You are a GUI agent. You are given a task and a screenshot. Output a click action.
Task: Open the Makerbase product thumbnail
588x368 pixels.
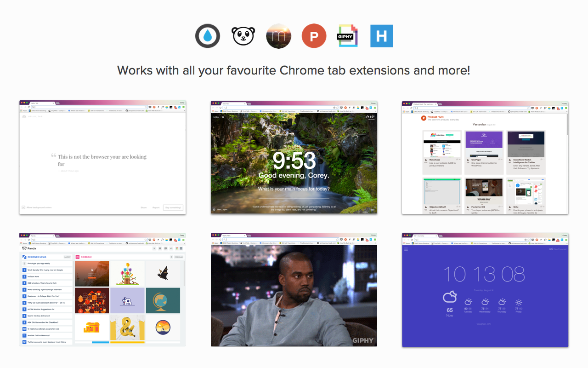click(442, 144)
